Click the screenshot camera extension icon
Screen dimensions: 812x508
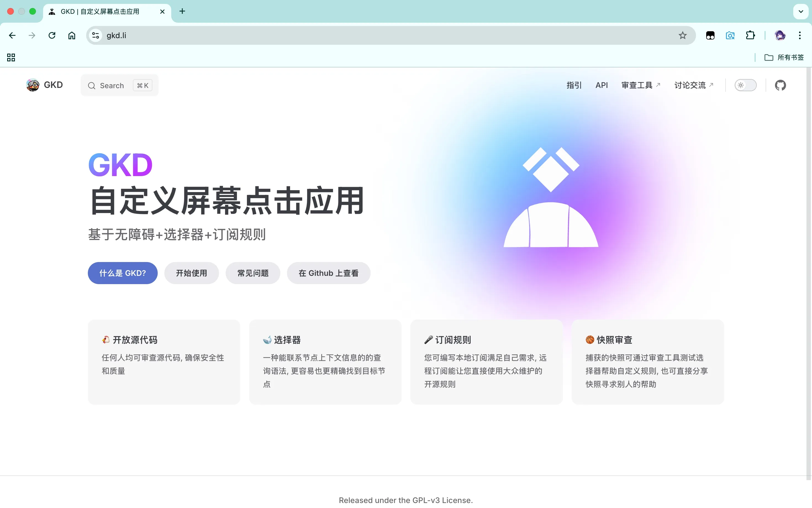730,36
